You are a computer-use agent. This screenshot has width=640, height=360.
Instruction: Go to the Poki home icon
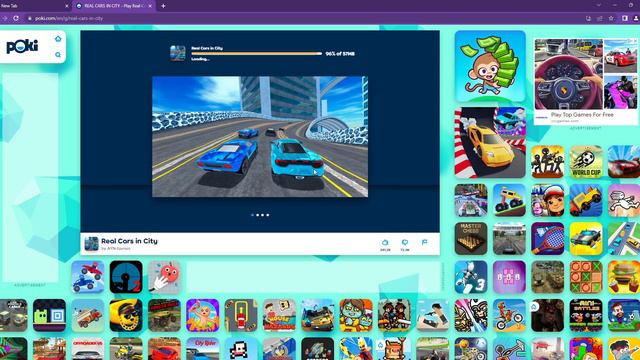tap(58, 39)
